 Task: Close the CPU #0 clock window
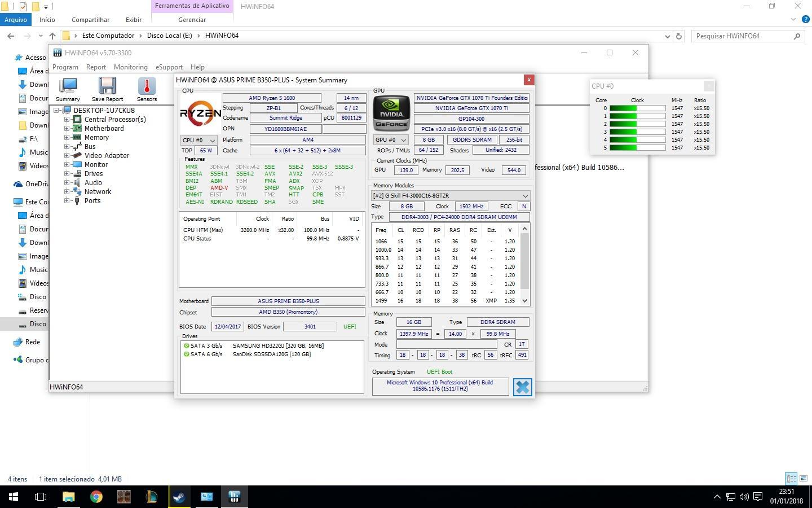pyautogui.click(x=709, y=86)
